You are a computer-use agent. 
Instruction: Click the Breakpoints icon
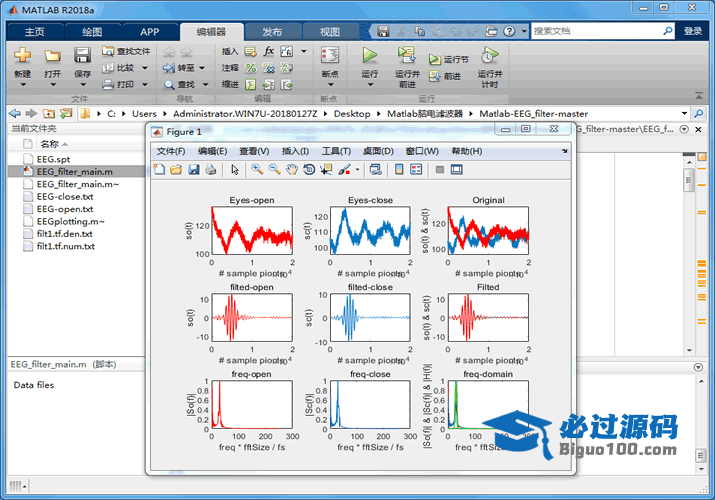pos(330,56)
